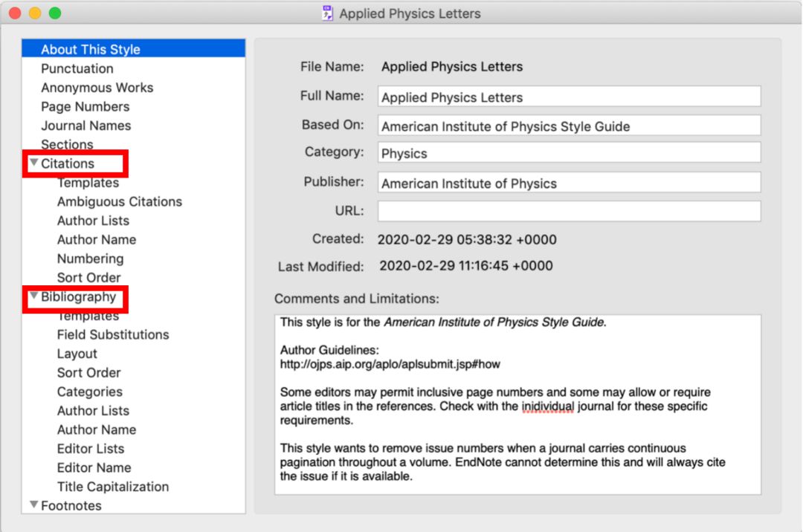Collapse the Citations section triangle
The height and width of the screenshot is (532, 803).
[33, 163]
